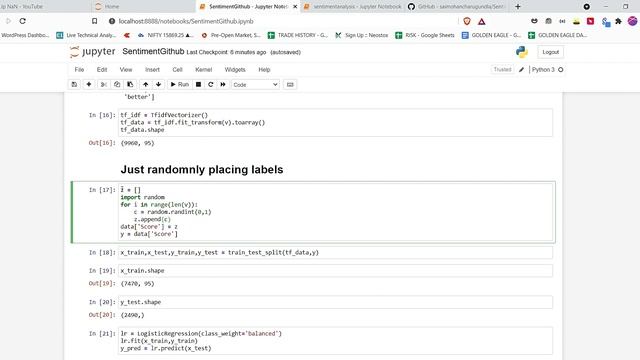The height and width of the screenshot is (360, 640).
Task: Select the y_test.shape cell In [20]
Action: pos(336,302)
